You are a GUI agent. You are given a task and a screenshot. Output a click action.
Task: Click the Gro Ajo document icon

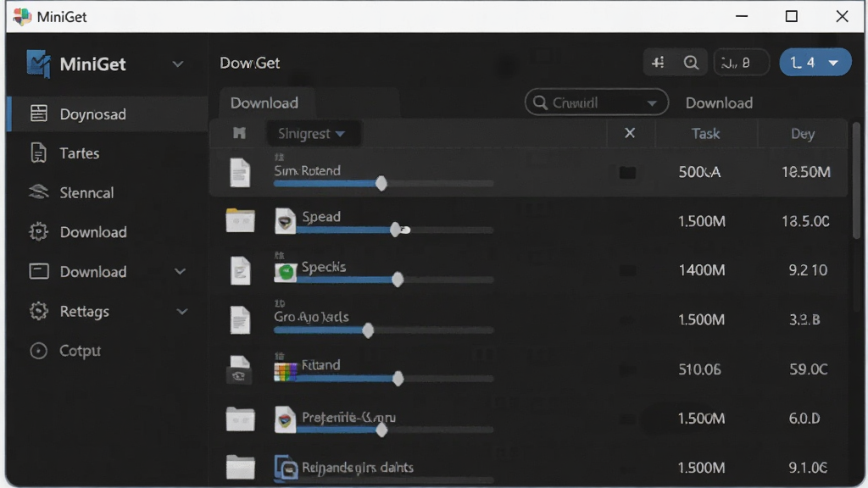[240, 319]
